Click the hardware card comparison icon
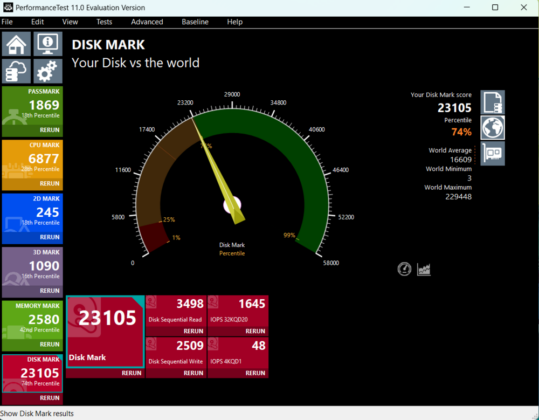Screen dimensions: 539x420 click(x=492, y=153)
